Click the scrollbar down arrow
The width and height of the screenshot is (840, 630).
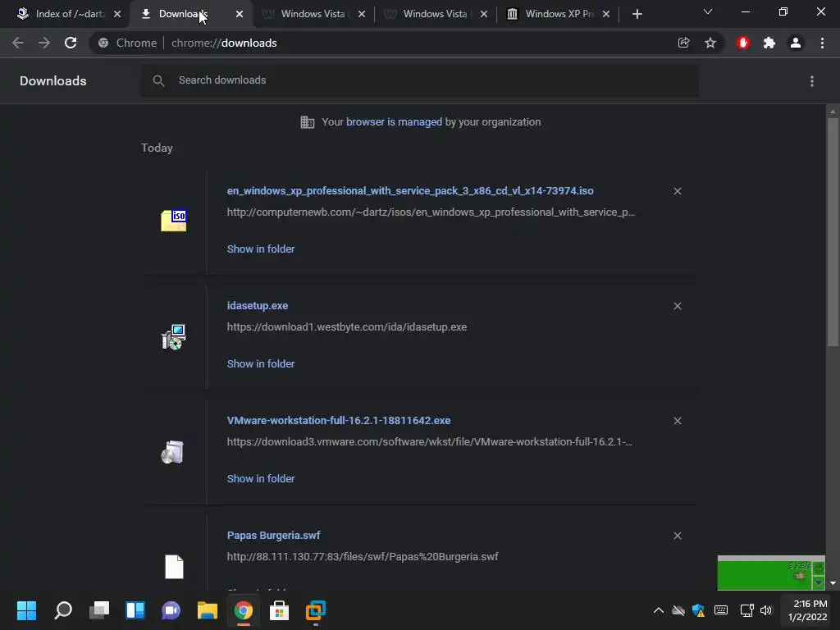coord(833,583)
